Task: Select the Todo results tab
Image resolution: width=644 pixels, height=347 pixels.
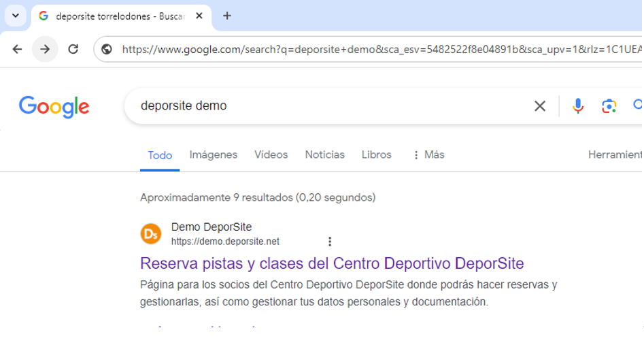Action: [x=160, y=155]
